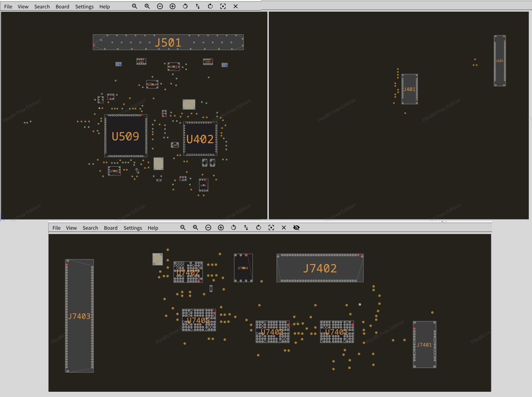Click magnifier zoom-in icon in top window toolbar
Image resolution: width=532 pixels, height=397 pixels.
click(147, 6)
